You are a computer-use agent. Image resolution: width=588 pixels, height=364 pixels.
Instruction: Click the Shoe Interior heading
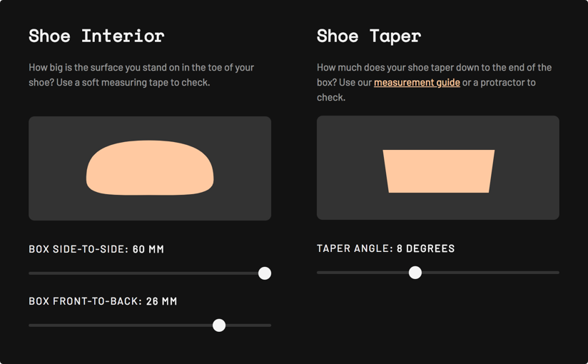(96, 36)
